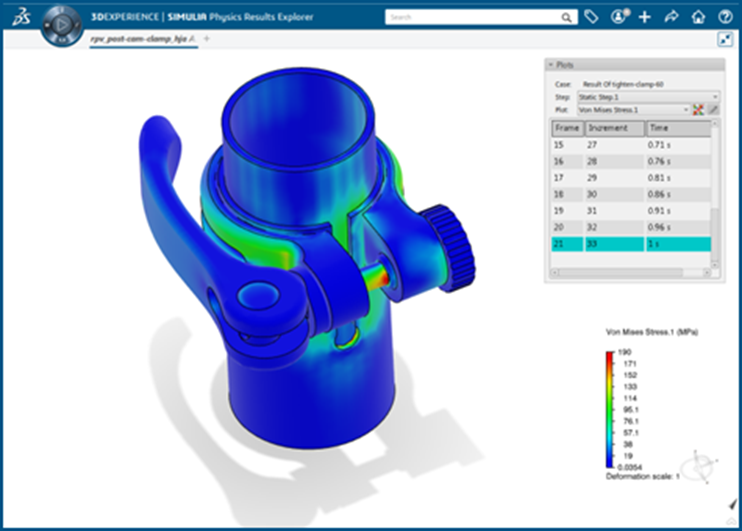Collapse the Plots panel
The width and height of the screenshot is (742, 531).
[x=551, y=65]
